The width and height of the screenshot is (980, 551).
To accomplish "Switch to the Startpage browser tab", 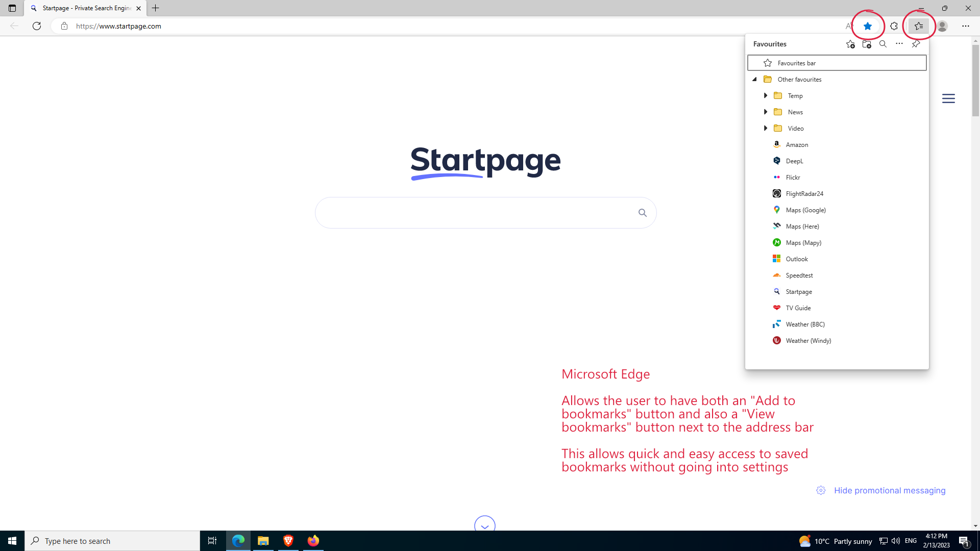I will coord(82,8).
